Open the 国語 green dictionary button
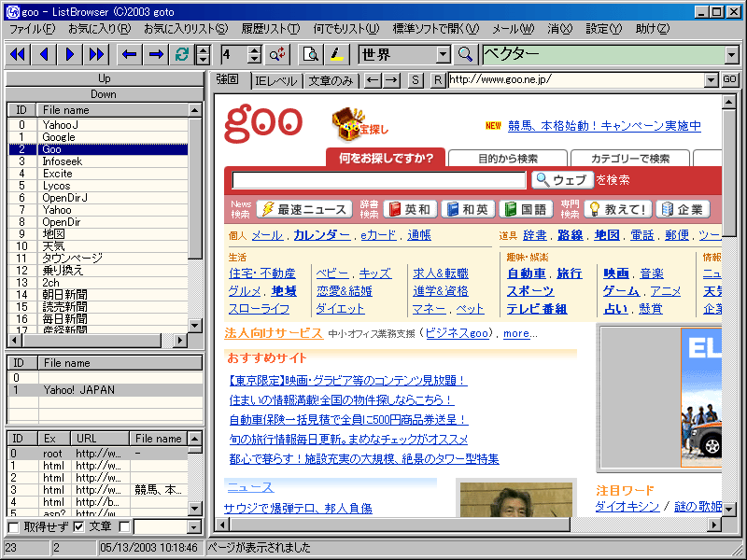This screenshot has height=560, width=747. coord(527,209)
